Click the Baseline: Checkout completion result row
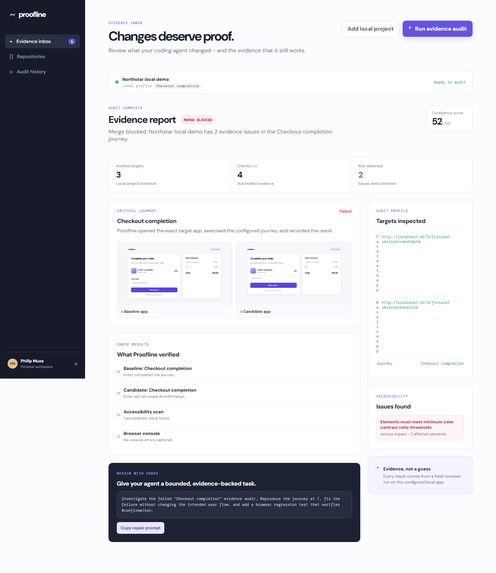 click(x=234, y=371)
